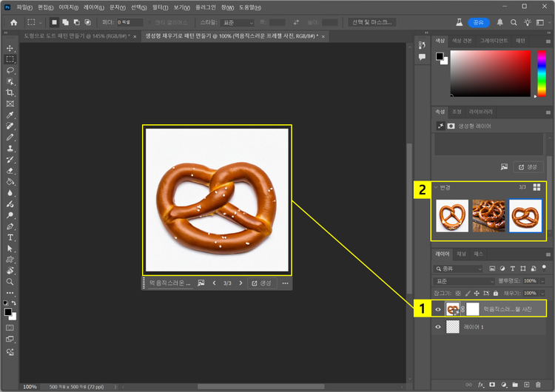Pick the Eyedropper tool

point(10,115)
